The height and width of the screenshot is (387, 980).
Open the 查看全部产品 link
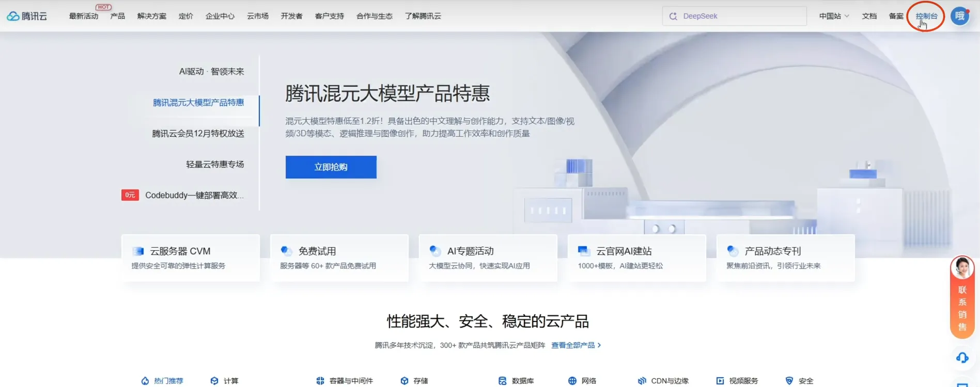tap(575, 345)
